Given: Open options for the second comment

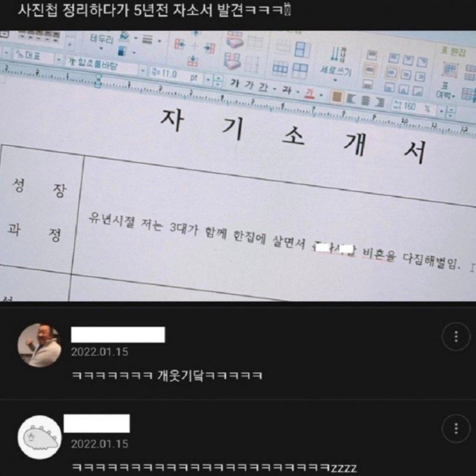Looking at the screenshot, I should (456, 429).
